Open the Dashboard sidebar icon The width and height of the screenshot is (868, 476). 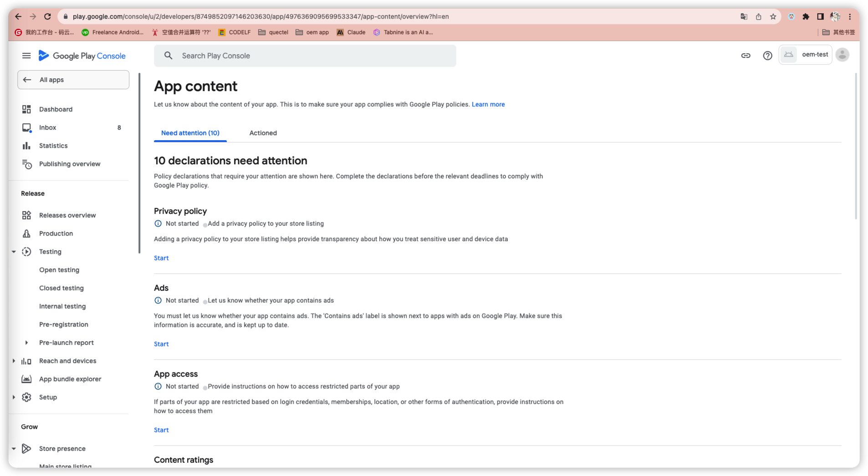click(26, 109)
